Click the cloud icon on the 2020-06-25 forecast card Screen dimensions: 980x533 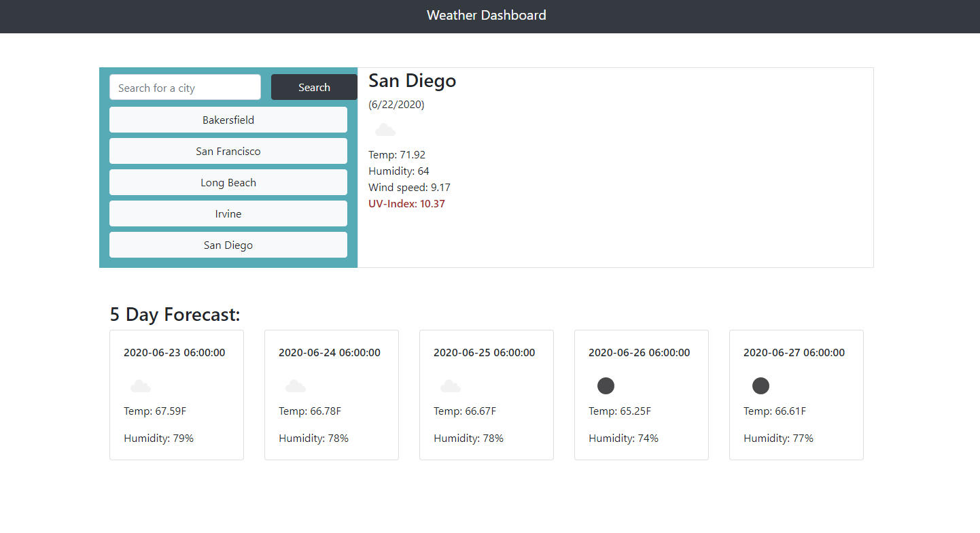450,385
